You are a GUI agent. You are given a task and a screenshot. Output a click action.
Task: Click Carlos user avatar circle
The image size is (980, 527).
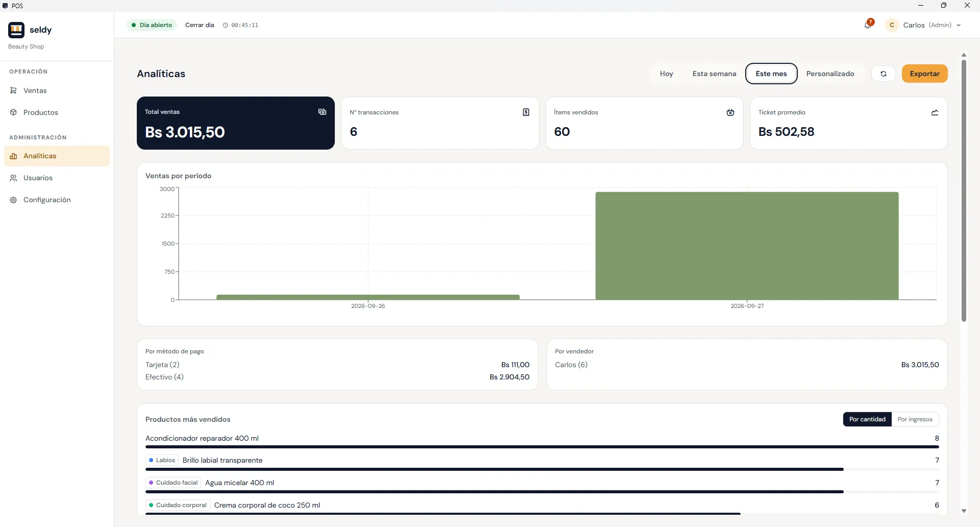click(892, 25)
